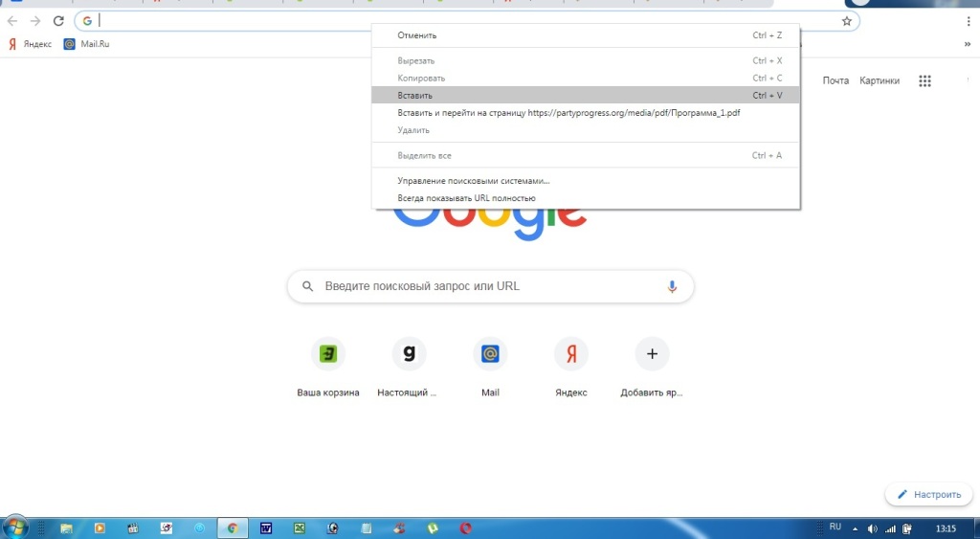This screenshot has width=980, height=539.
Task: Click the Добавить ярлык plus tile
Action: tap(652, 354)
